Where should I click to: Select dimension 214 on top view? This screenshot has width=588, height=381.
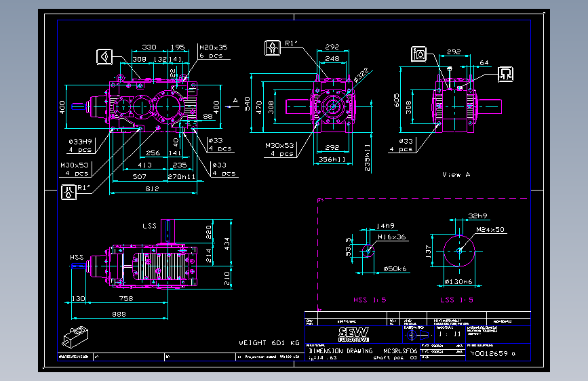(x=208, y=256)
